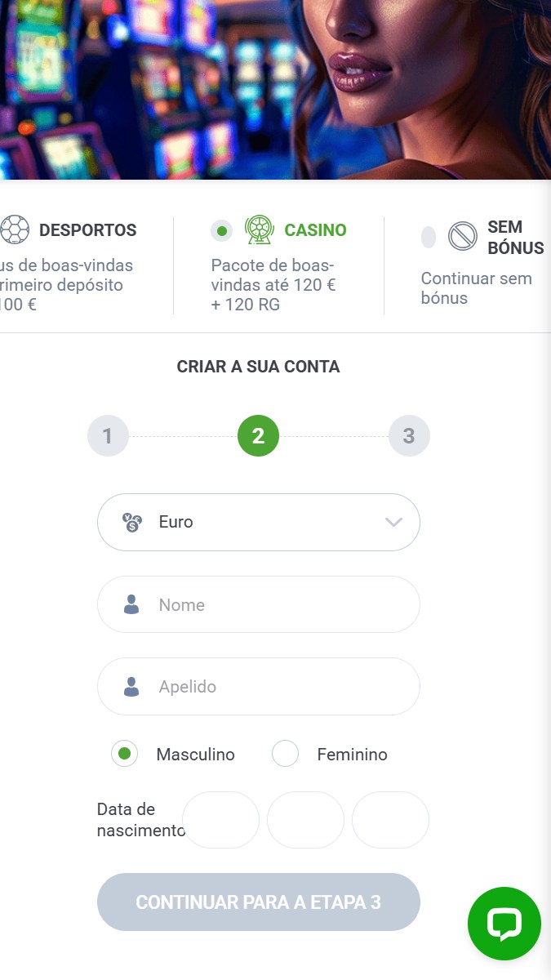The image size is (551, 980).
Task: Select the Masculino gender option
Action: [125, 754]
